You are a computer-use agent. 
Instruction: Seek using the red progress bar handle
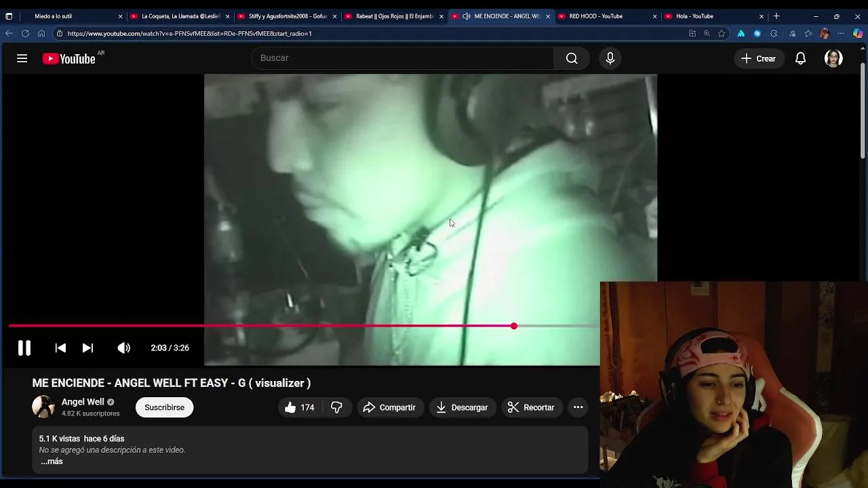click(514, 326)
